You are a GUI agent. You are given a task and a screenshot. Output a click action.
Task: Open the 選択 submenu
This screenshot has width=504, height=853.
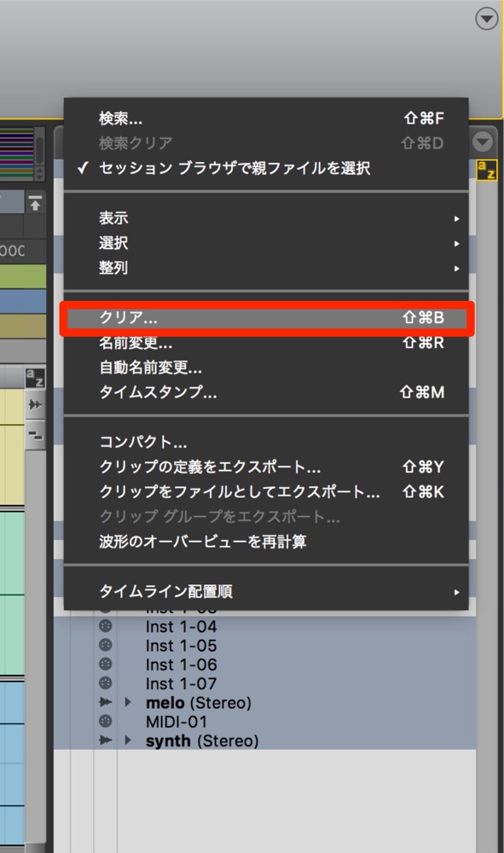[x=266, y=242]
